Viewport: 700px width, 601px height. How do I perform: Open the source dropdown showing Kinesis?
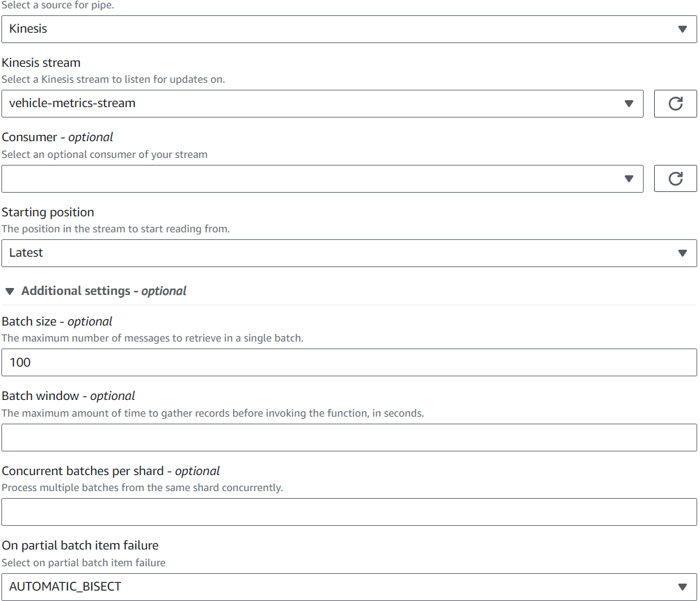pyautogui.click(x=334, y=29)
